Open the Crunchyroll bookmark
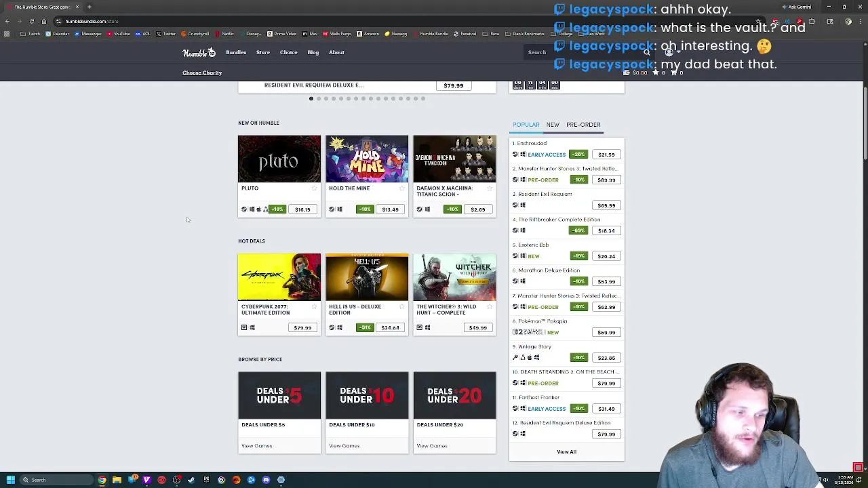Viewport: 868px width, 488px height. click(x=195, y=34)
